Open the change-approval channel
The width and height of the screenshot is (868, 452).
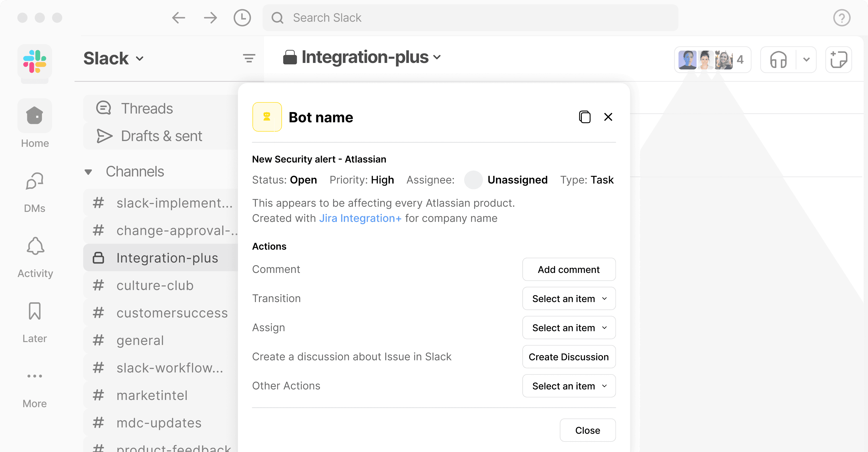pos(160,231)
